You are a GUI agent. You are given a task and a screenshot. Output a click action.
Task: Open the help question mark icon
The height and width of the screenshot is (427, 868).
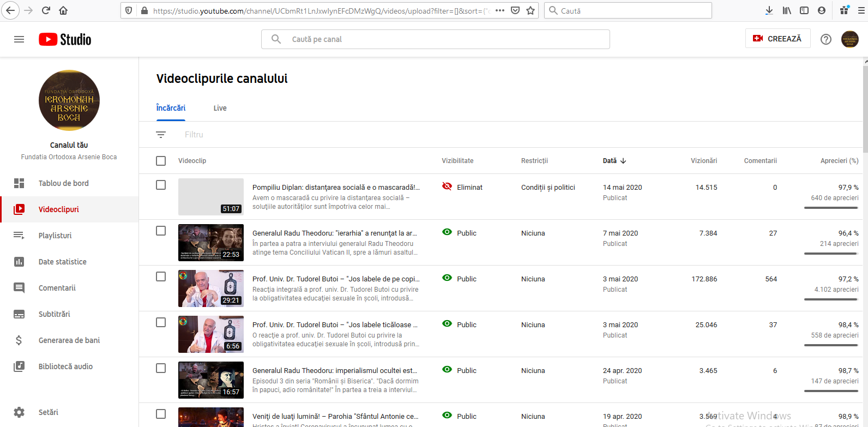[826, 39]
